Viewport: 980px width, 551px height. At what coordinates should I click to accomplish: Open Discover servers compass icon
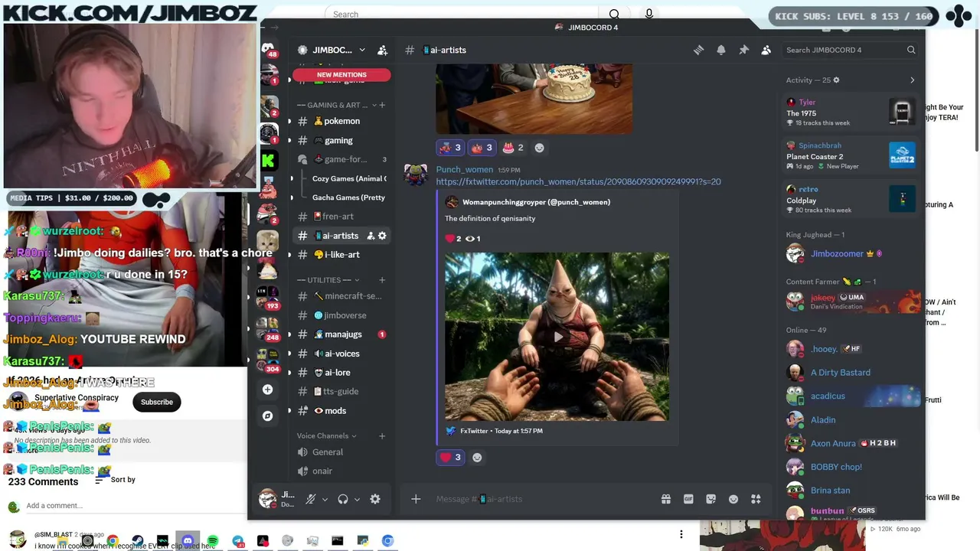[267, 416]
